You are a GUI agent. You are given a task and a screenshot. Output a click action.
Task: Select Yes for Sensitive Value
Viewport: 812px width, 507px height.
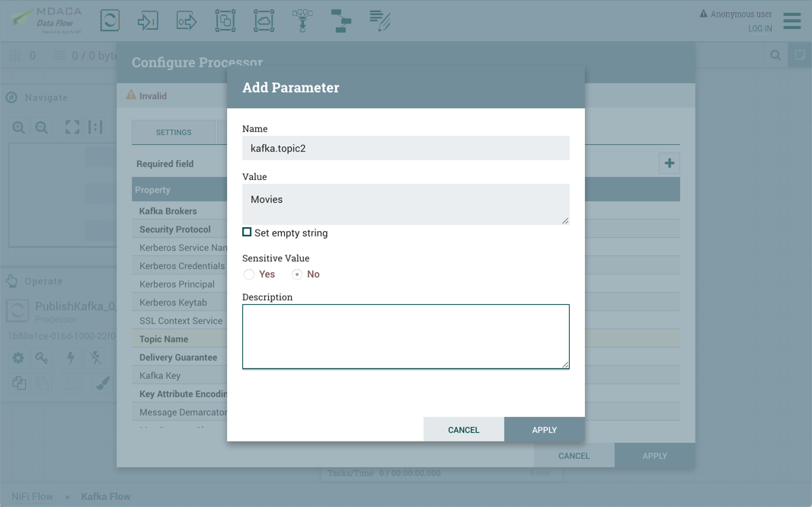point(249,274)
